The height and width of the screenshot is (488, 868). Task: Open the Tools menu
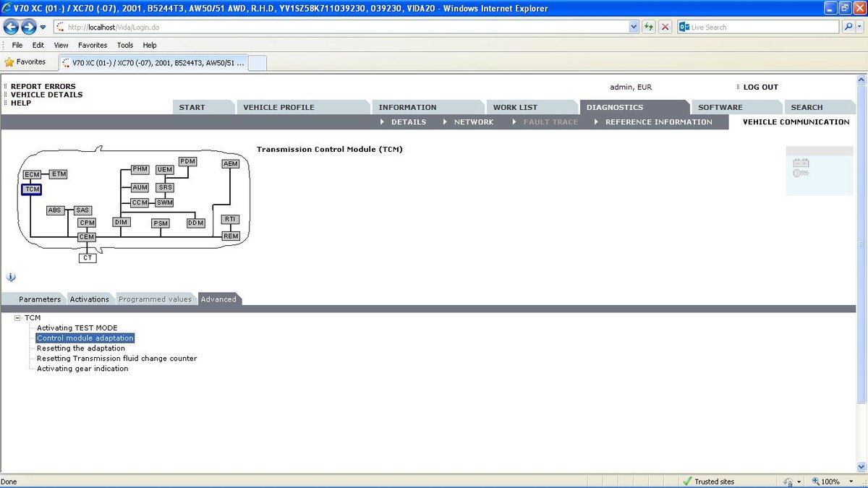coord(125,45)
